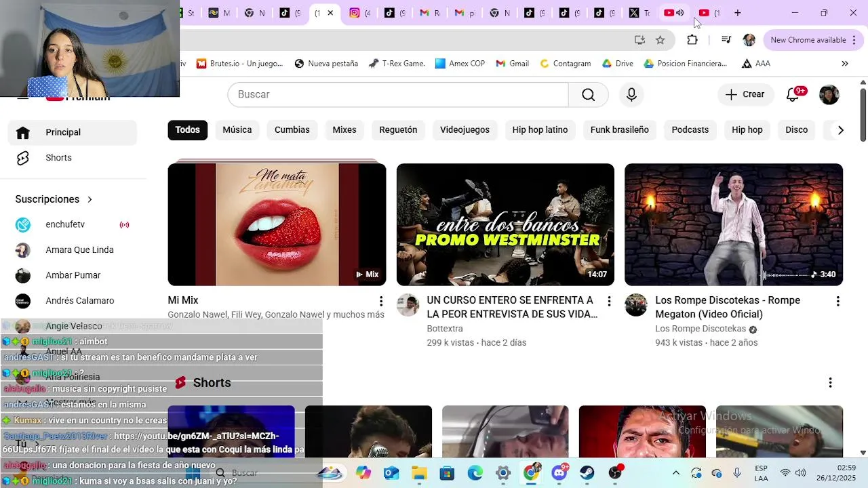
Task: Open Chrome media controls icon
Action: tap(726, 40)
